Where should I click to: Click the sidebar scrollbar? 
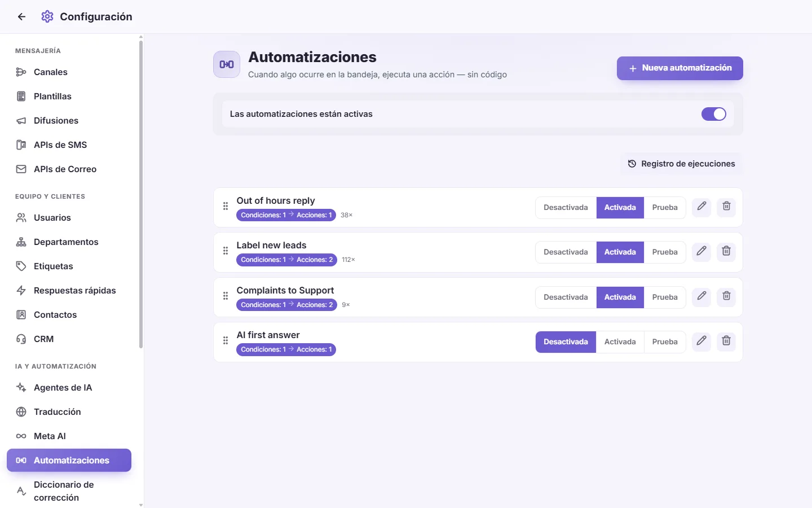point(141,194)
